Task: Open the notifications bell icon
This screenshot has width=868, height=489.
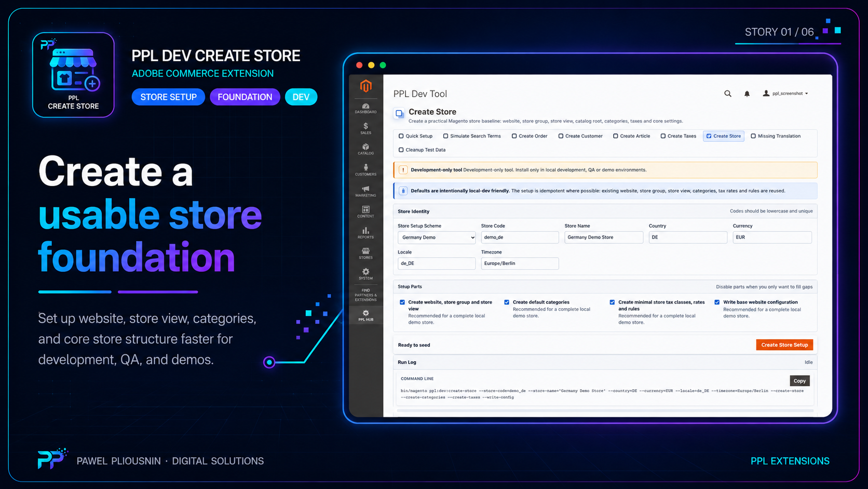Action: click(747, 94)
